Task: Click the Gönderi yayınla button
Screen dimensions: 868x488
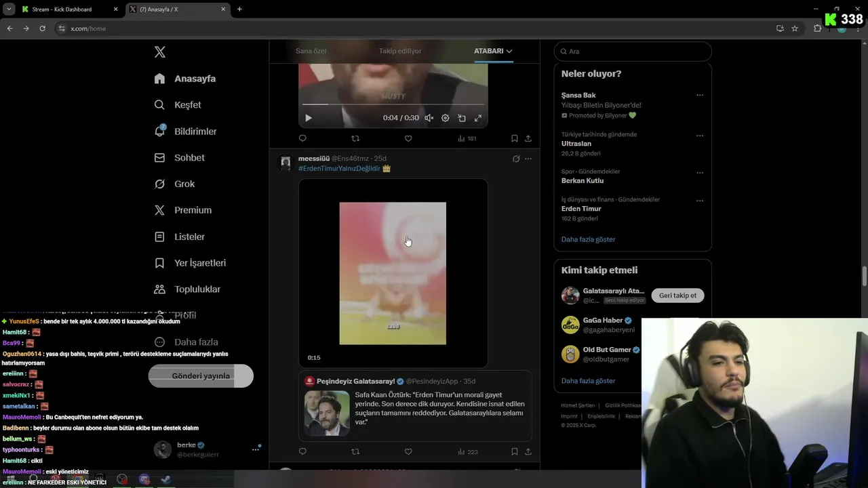Action: click(x=201, y=376)
